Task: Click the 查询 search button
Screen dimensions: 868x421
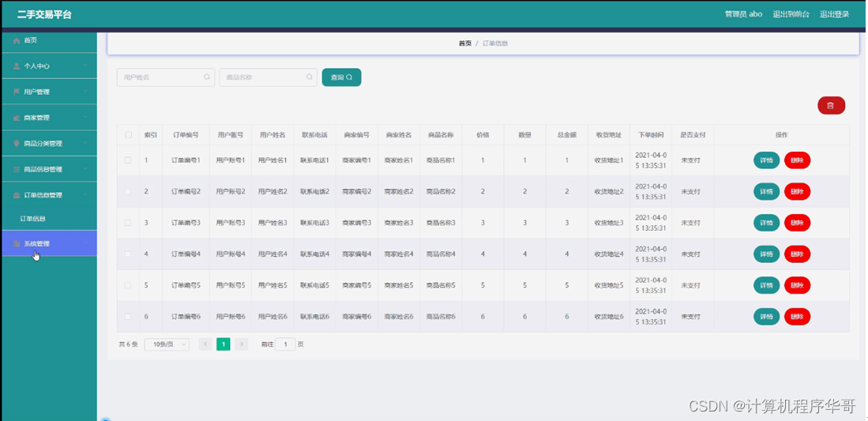Action: coord(341,77)
